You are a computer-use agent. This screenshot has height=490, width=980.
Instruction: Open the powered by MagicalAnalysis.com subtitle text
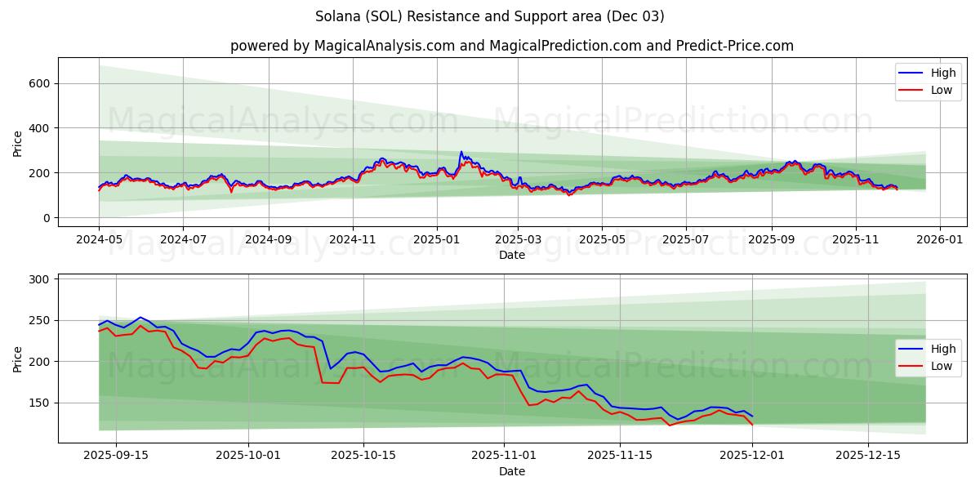click(x=512, y=46)
